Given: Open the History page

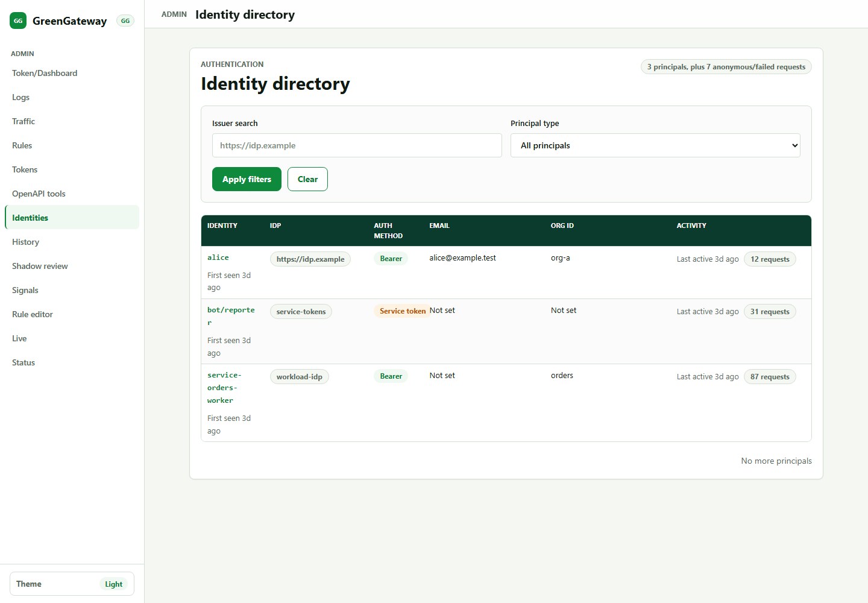Looking at the screenshot, I should [x=72, y=242].
